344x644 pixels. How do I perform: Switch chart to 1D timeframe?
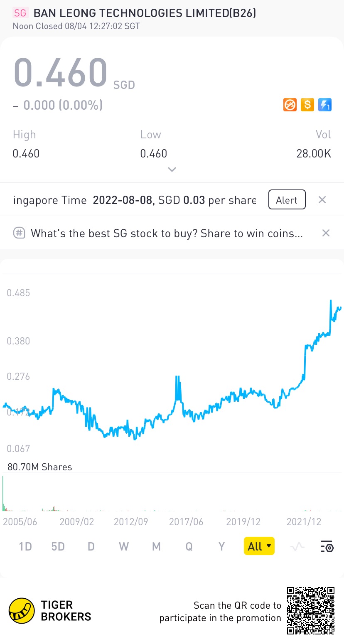pos(25,546)
